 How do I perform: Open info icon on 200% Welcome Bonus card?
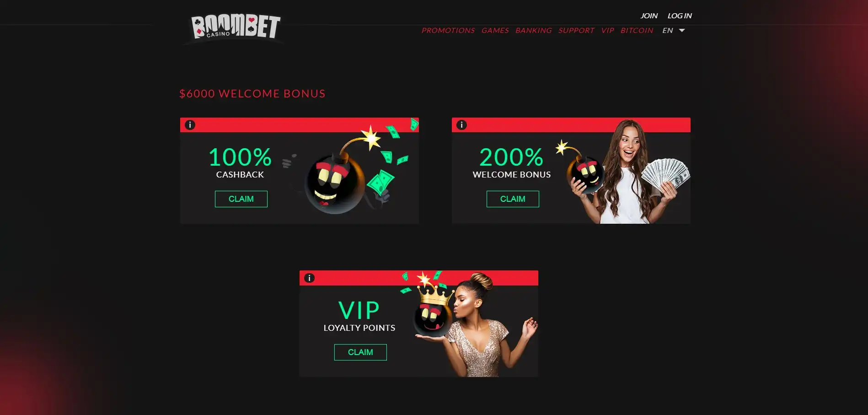pos(461,125)
